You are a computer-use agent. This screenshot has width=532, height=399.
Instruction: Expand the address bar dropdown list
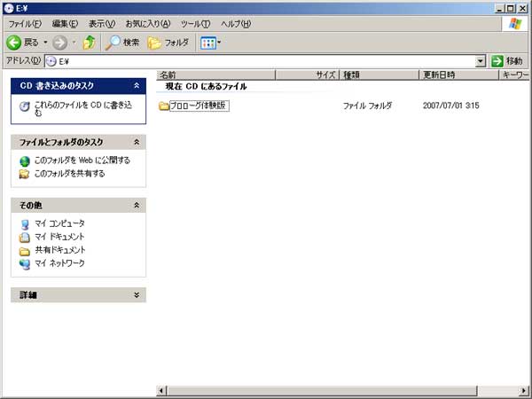pos(480,61)
